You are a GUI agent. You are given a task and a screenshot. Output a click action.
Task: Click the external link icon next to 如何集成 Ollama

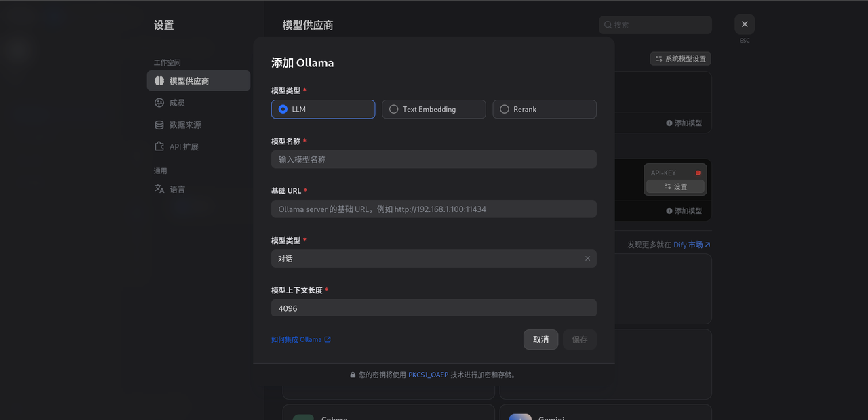[x=328, y=339]
